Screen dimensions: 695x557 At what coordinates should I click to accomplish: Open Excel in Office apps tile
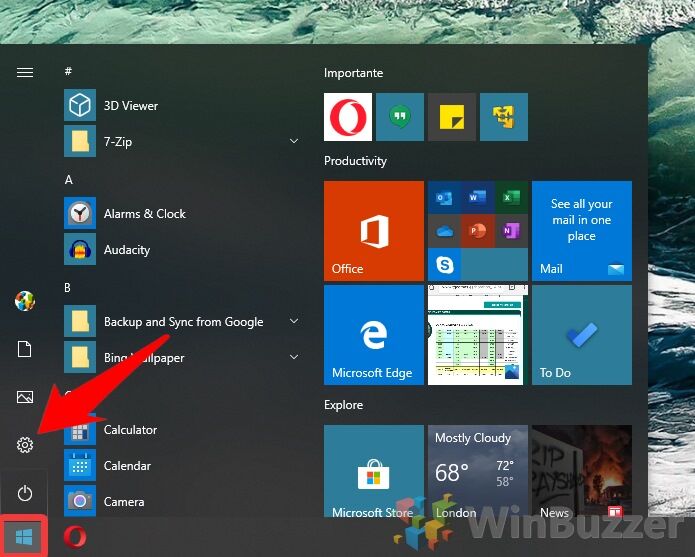tap(511, 198)
